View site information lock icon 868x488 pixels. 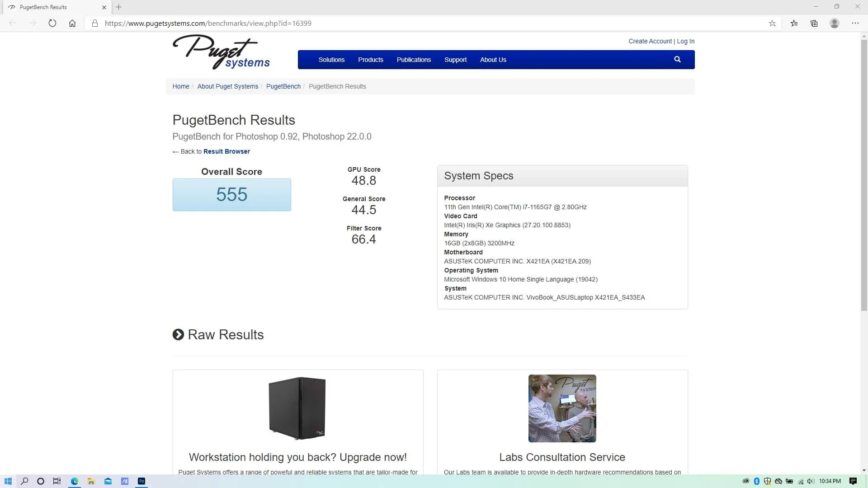[95, 23]
